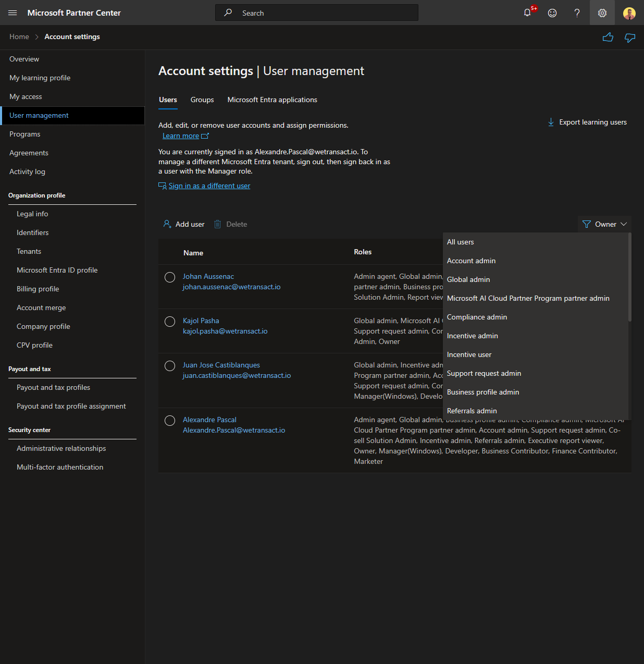Choose All users in the filter list
This screenshot has height=664, width=644.
coord(536,242)
